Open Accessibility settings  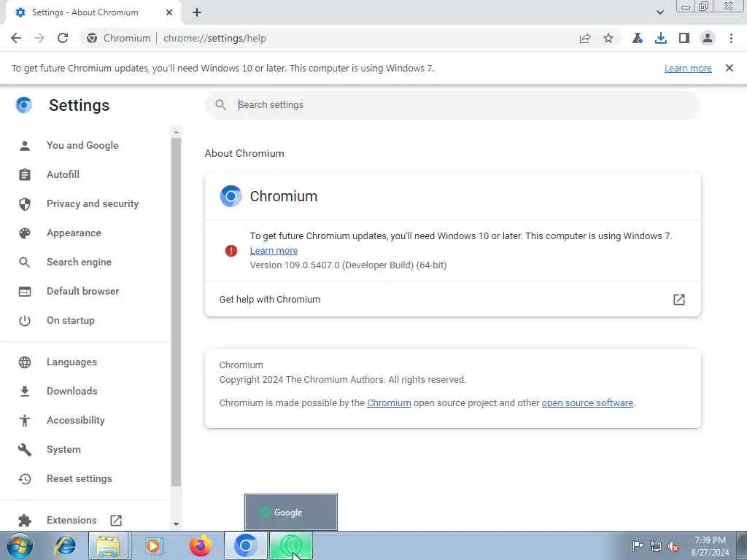pyautogui.click(x=76, y=420)
